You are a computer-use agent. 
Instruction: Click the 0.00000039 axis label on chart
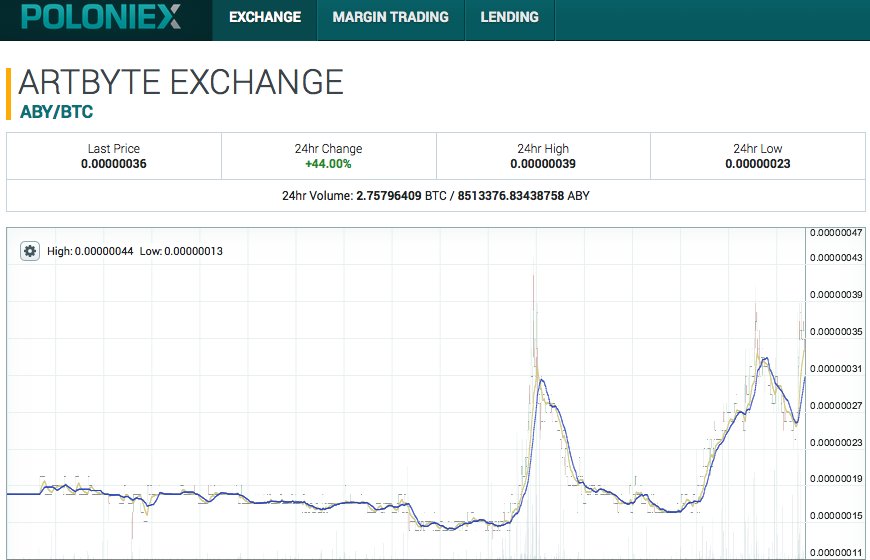click(x=836, y=295)
